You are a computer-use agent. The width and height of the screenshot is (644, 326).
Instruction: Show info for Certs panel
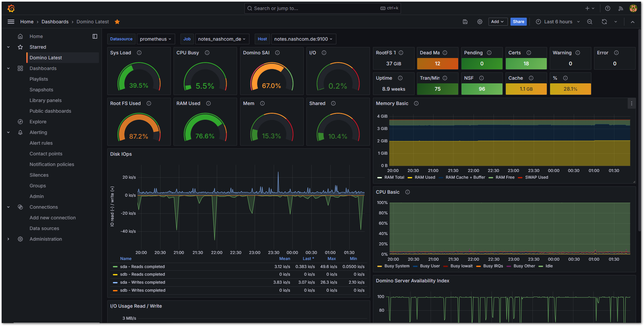pyautogui.click(x=529, y=53)
